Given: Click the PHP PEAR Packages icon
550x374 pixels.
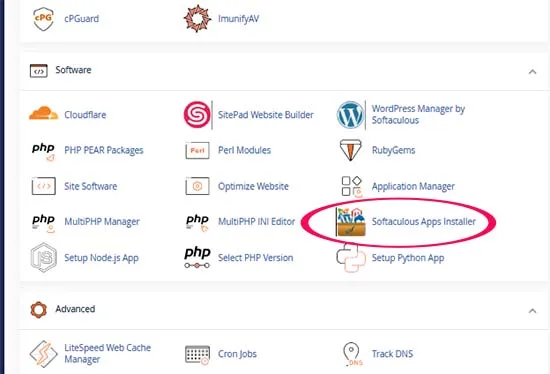Looking at the screenshot, I should coord(43,152).
